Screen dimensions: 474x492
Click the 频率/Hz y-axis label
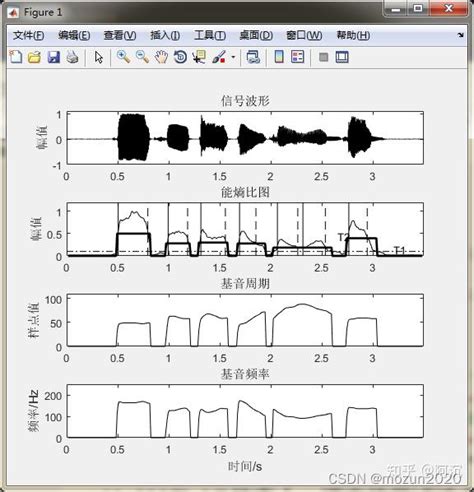(33, 411)
